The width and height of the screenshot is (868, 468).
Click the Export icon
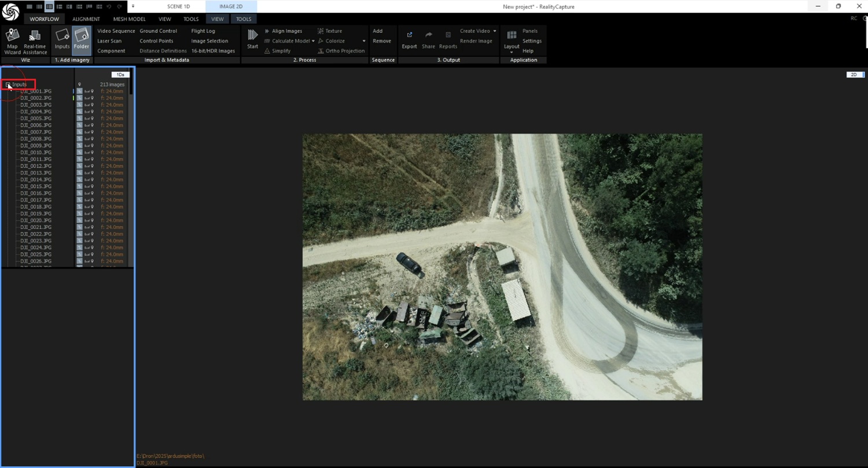[409, 40]
